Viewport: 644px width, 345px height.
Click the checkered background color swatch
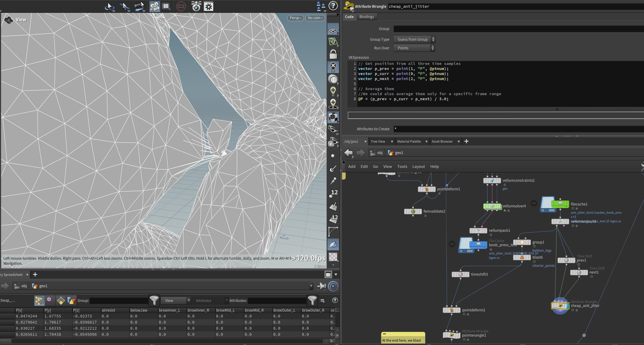(333, 257)
